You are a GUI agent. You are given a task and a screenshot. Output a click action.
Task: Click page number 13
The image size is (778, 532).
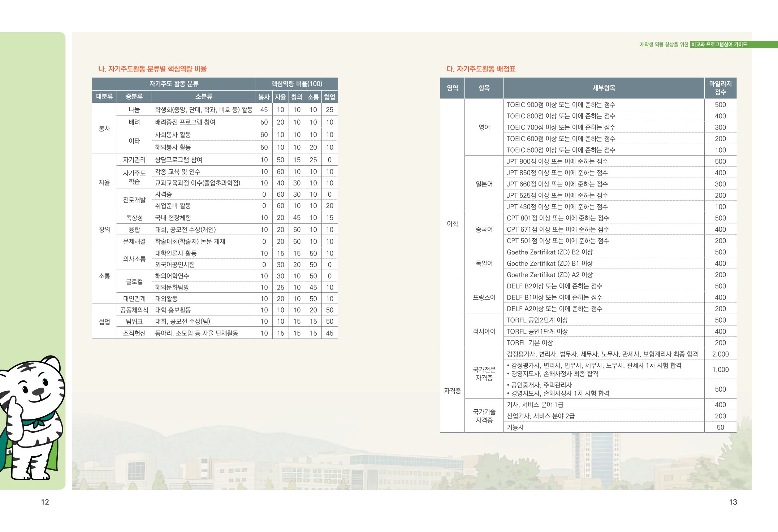coord(733,502)
